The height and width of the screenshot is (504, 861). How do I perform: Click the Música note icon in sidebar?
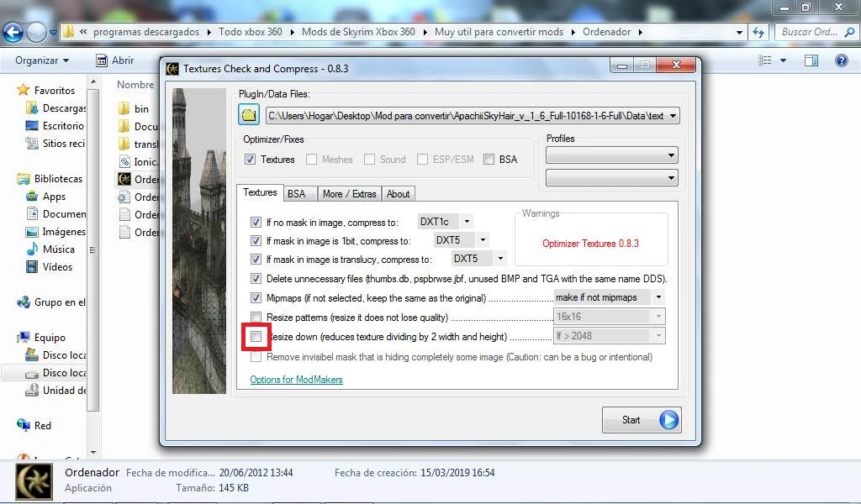32,249
